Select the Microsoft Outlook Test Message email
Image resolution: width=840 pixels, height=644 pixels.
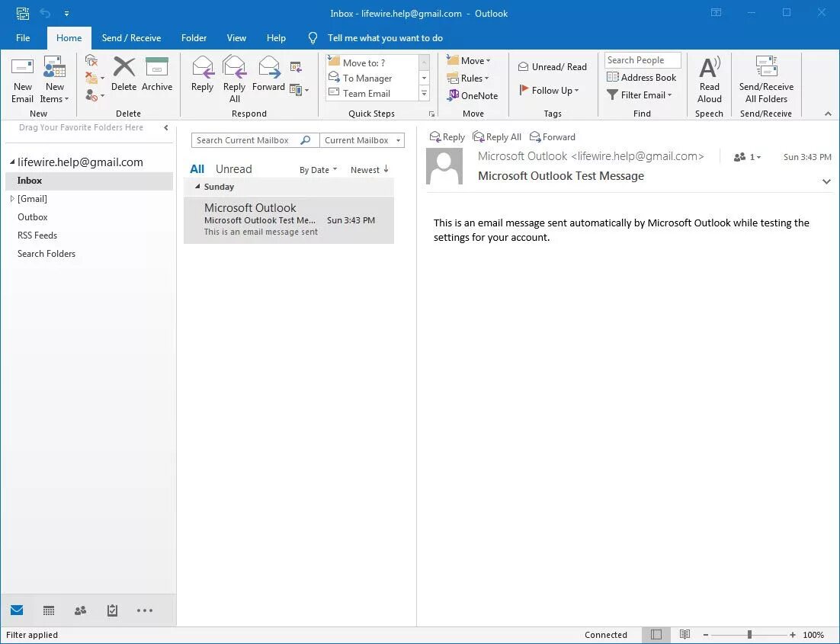click(289, 219)
